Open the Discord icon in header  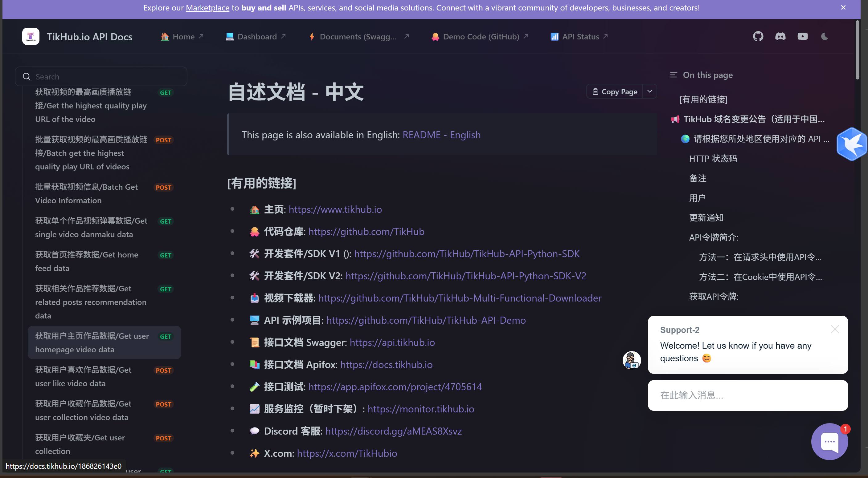780,36
